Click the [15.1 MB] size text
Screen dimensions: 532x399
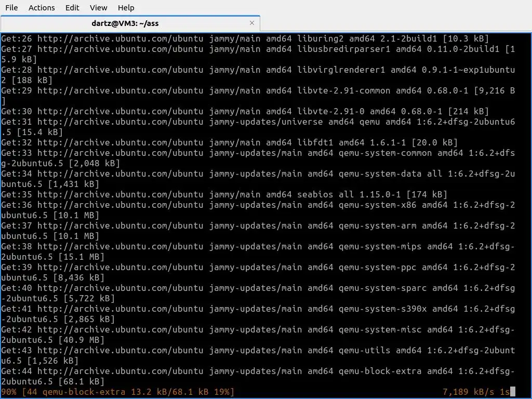tap(81, 257)
